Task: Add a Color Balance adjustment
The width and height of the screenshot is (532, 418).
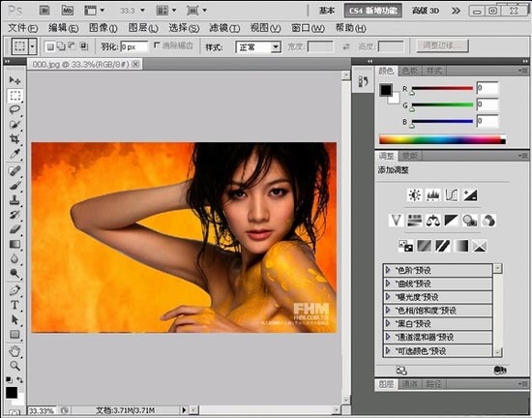Action: [x=433, y=221]
